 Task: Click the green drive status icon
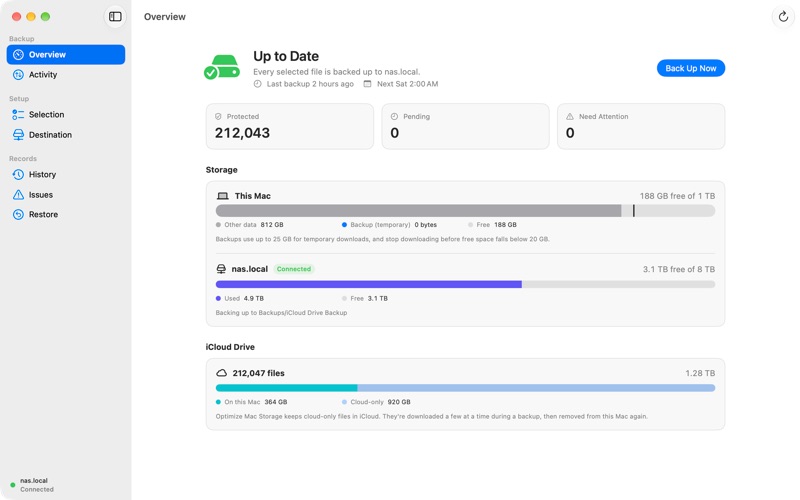pos(222,67)
